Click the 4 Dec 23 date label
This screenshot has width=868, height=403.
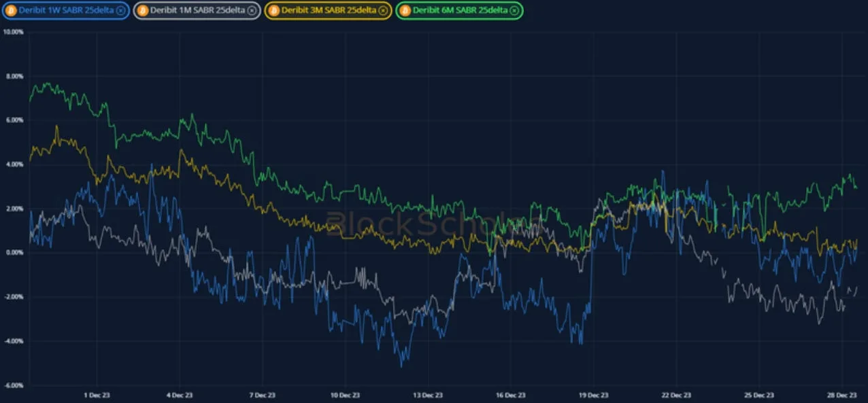180,395
